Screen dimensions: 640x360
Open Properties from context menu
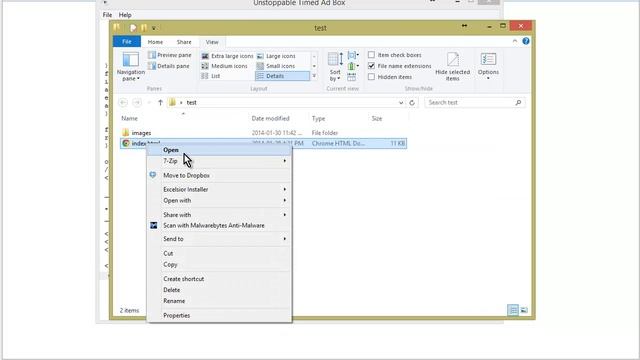(x=220, y=316)
